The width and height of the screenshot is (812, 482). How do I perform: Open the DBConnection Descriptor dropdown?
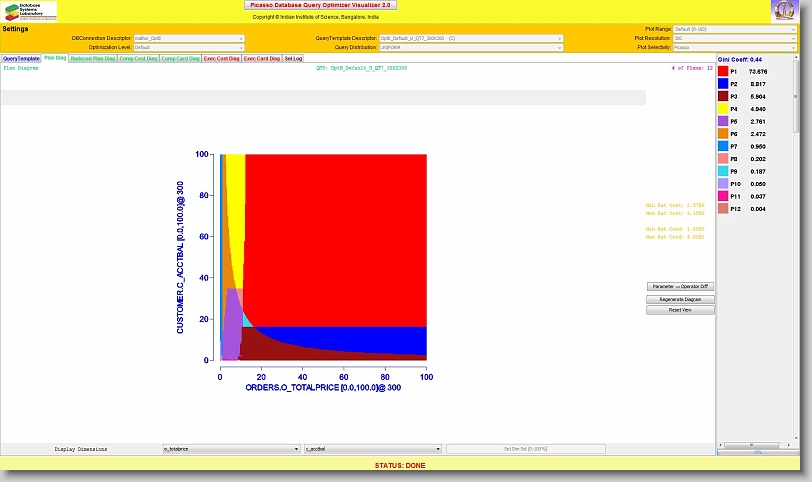tap(188, 38)
